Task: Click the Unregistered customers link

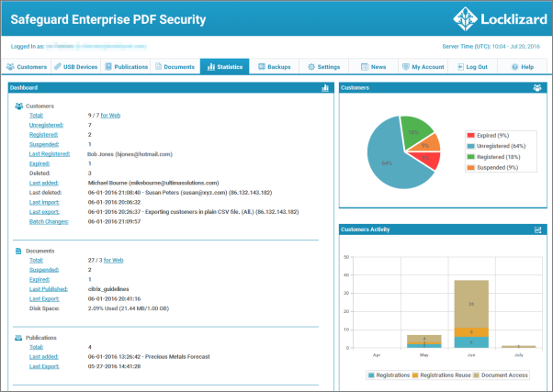Action: click(x=45, y=125)
